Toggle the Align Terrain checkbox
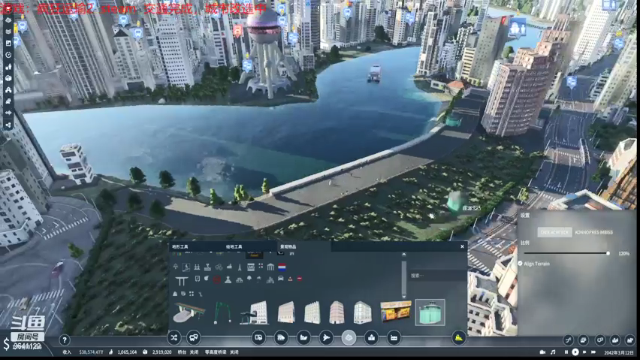 [520, 264]
